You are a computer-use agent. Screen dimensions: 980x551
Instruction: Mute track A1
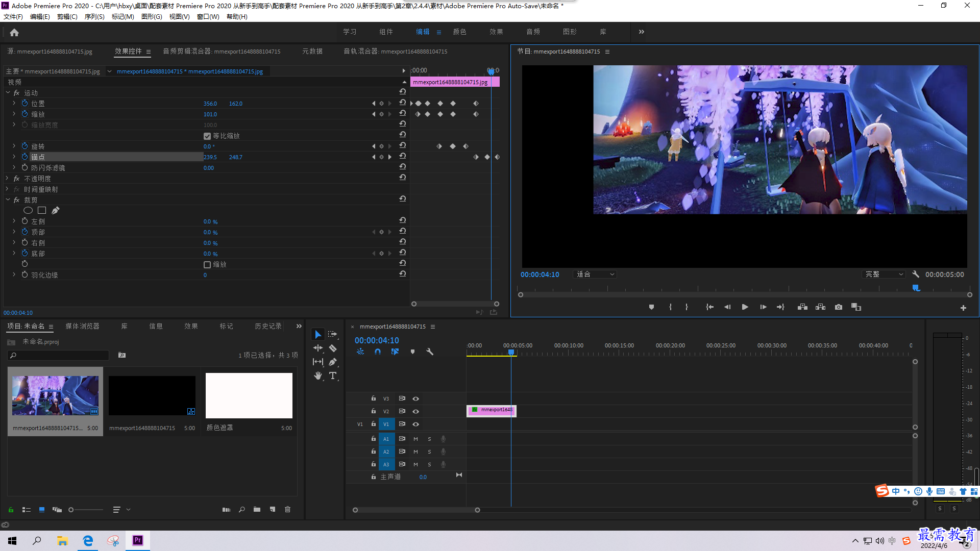coord(415,439)
